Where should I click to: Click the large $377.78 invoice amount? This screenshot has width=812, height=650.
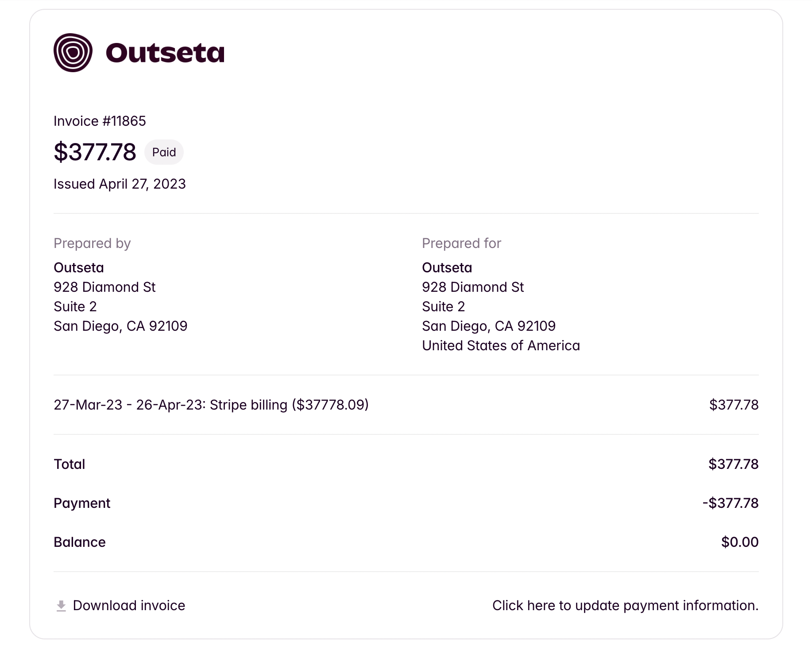coord(95,152)
